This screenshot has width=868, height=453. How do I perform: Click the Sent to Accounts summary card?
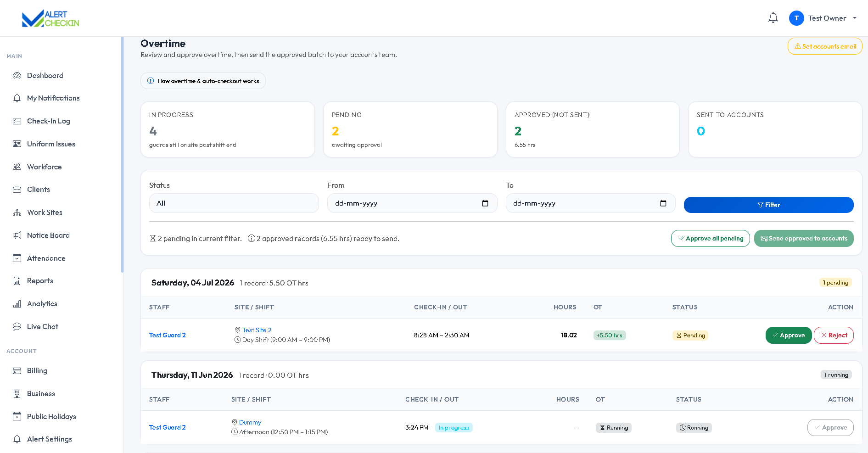(775, 129)
